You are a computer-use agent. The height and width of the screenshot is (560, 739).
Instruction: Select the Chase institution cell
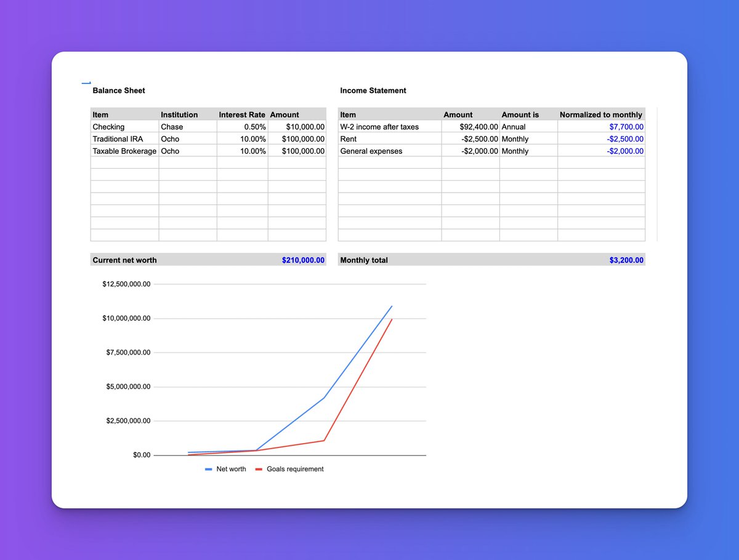pyautogui.click(x=188, y=127)
